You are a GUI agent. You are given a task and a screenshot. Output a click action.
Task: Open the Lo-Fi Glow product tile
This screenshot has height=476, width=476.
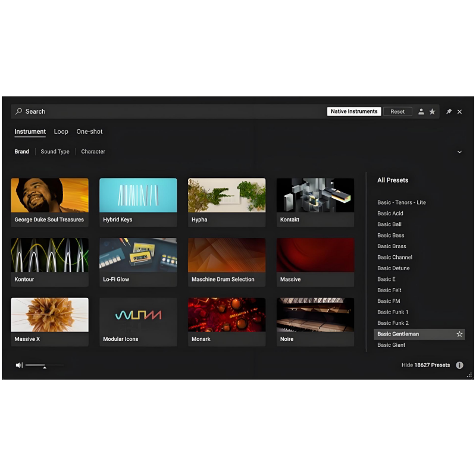[x=138, y=262]
